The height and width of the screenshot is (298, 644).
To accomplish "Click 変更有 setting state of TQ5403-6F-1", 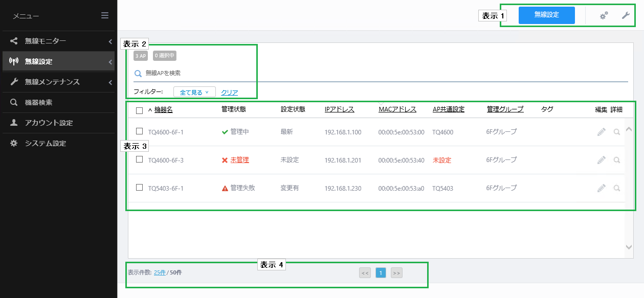I will point(290,188).
